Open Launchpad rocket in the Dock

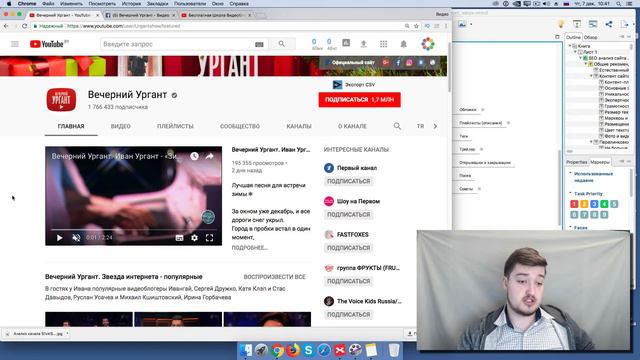[x=261, y=350]
